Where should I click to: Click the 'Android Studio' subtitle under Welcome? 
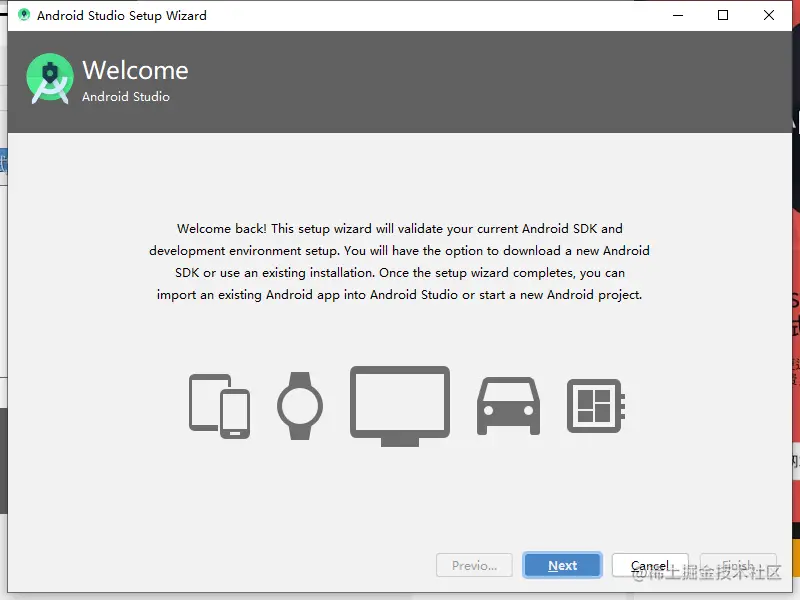[x=126, y=96]
